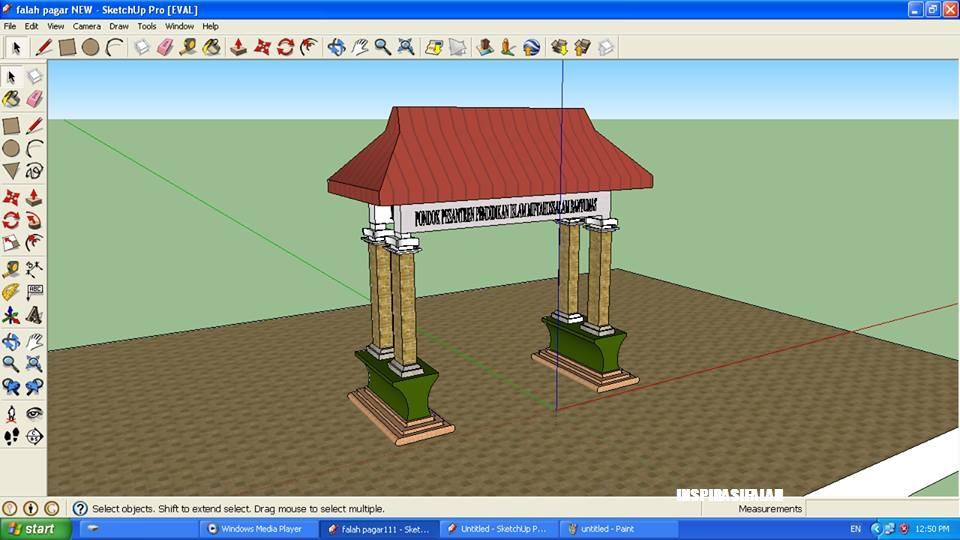Pick the Circle tool in top toolbar
This screenshot has height=540, width=960.
coord(91,47)
